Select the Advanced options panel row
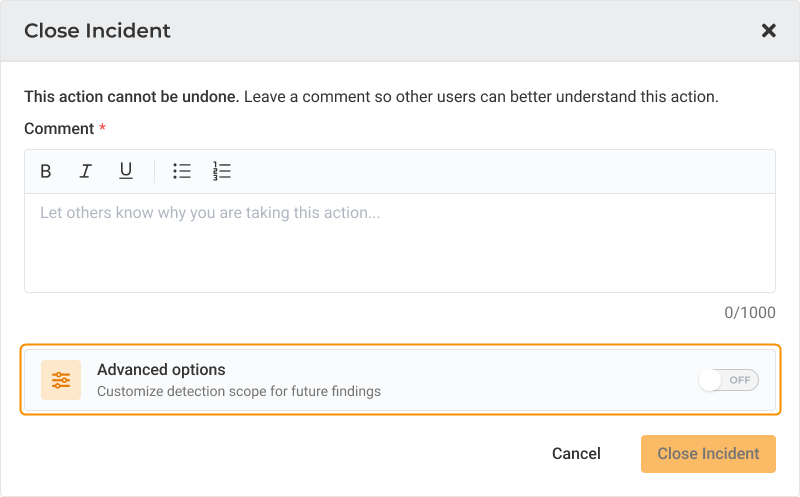 [400, 380]
